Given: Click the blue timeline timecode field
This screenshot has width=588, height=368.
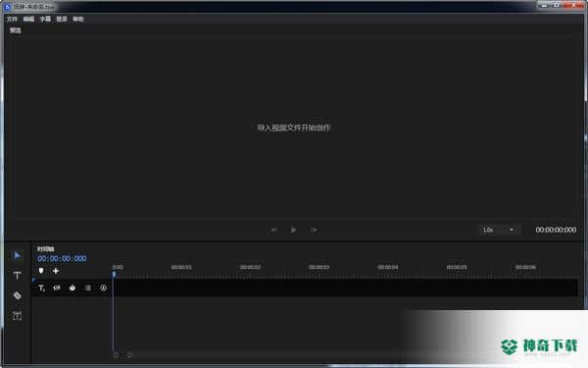Looking at the screenshot, I should click(62, 258).
